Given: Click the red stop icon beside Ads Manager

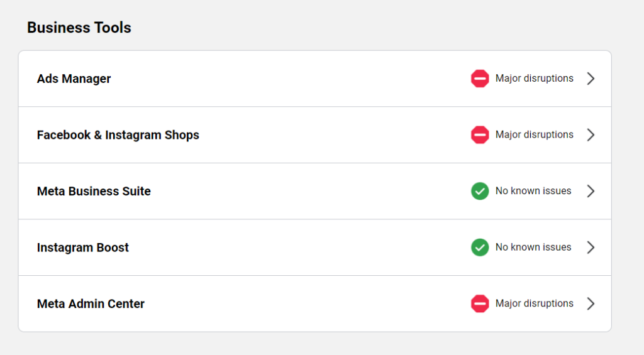Looking at the screenshot, I should click(x=480, y=79).
